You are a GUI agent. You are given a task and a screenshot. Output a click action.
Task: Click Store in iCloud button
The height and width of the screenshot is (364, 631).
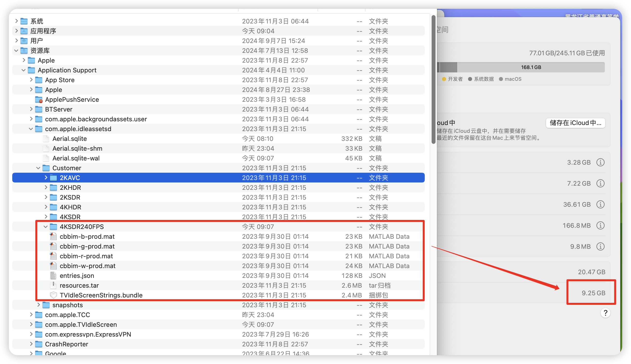point(575,123)
